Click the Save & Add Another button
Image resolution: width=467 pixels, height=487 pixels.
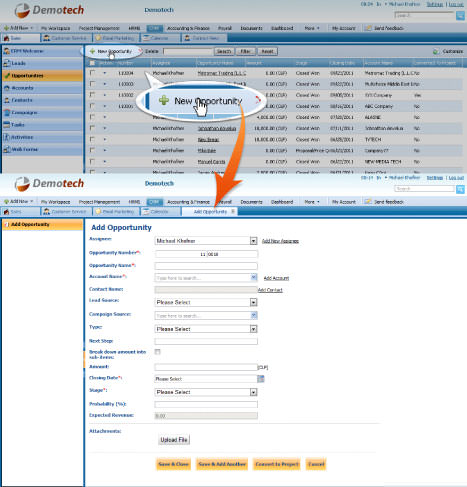(222, 464)
